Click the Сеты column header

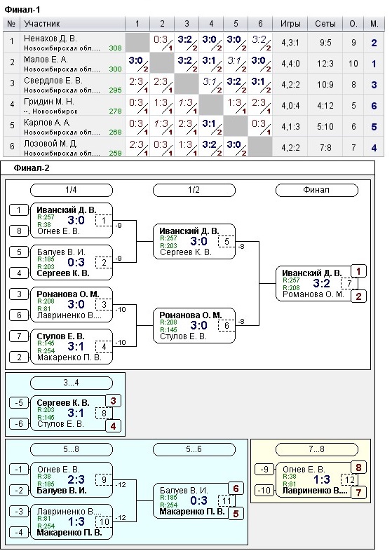coord(325,24)
